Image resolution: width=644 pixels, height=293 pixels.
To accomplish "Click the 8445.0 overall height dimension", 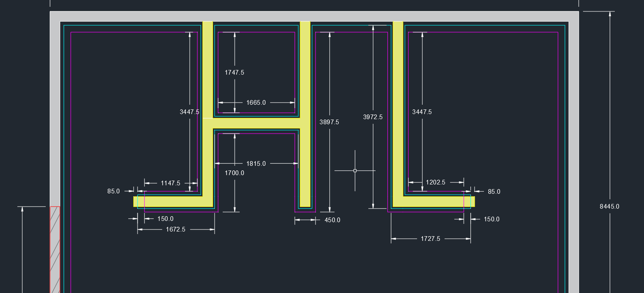I will pos(609,206).
